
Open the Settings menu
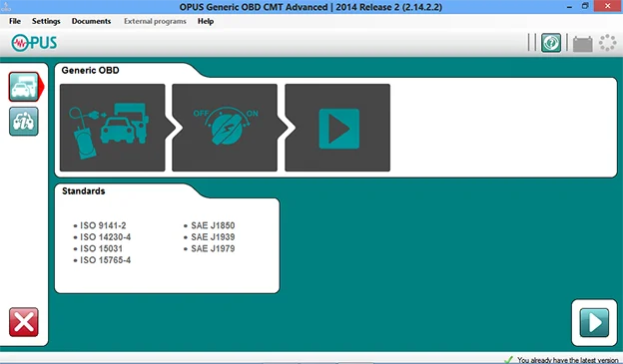pyautogui.click(x=46, y=21)
